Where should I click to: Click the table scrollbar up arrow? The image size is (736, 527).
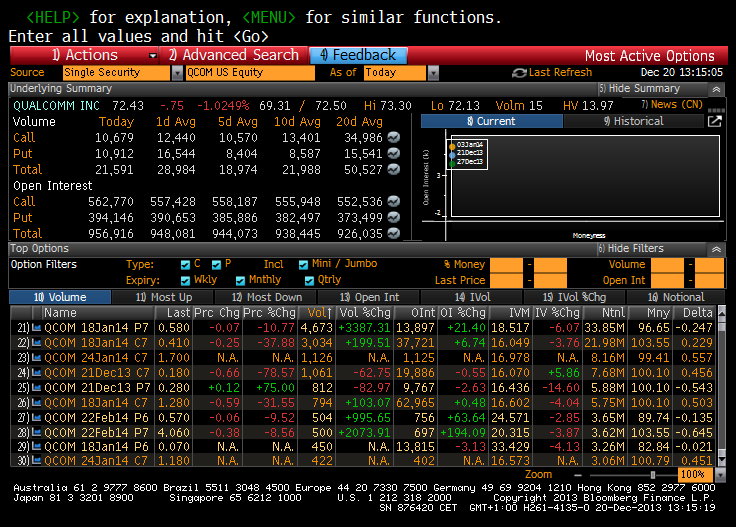722,311
